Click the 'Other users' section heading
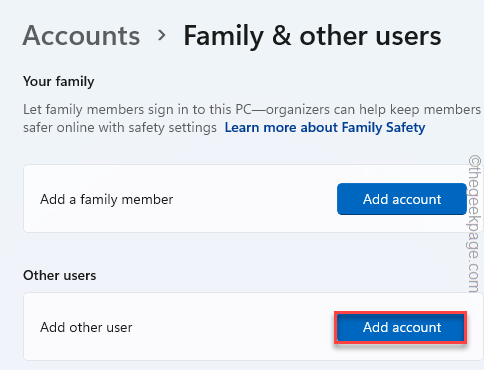The width and height of the screenshot is (484, 370). [x=60, y=276]
